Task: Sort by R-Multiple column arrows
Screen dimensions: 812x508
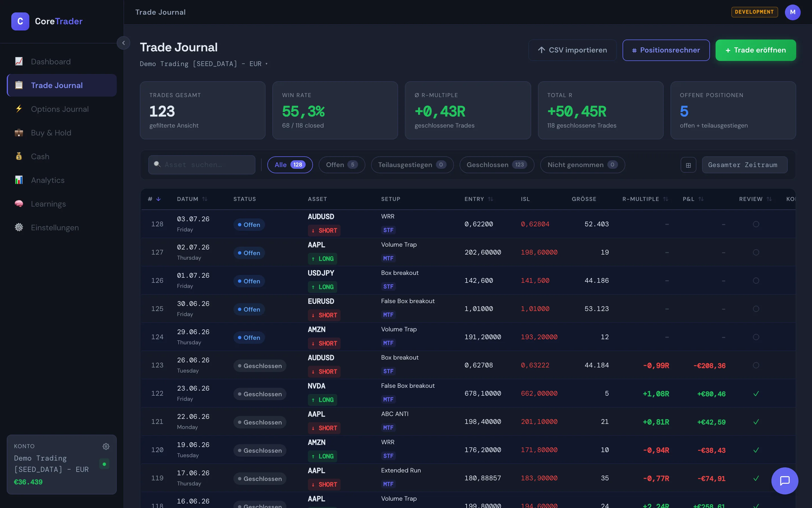Action: (x=666, y=199)
